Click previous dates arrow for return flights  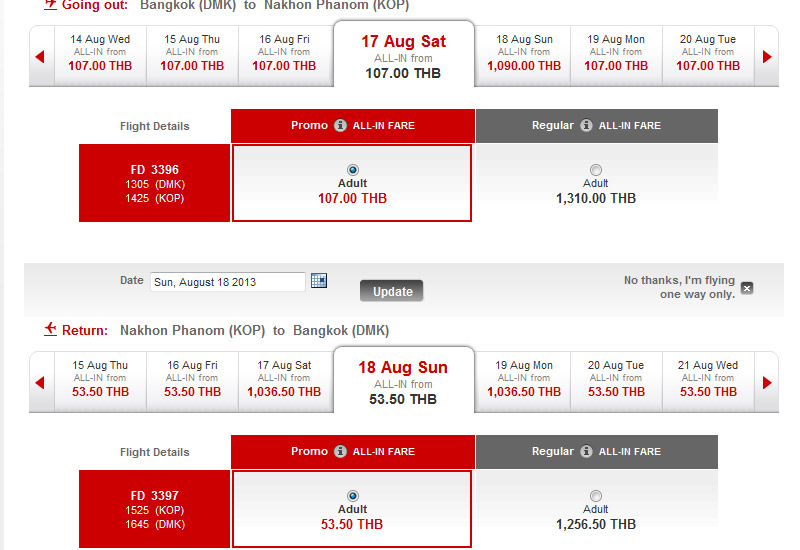tap(41, 383)
